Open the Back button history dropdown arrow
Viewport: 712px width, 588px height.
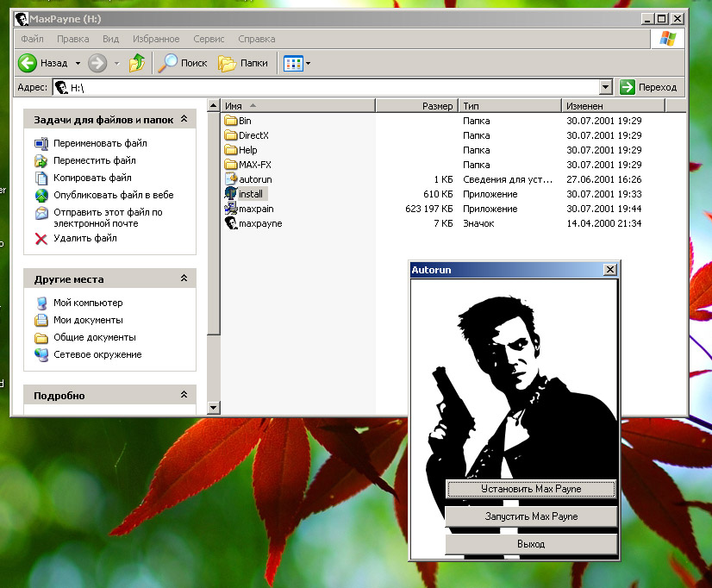tap(78, 63)
